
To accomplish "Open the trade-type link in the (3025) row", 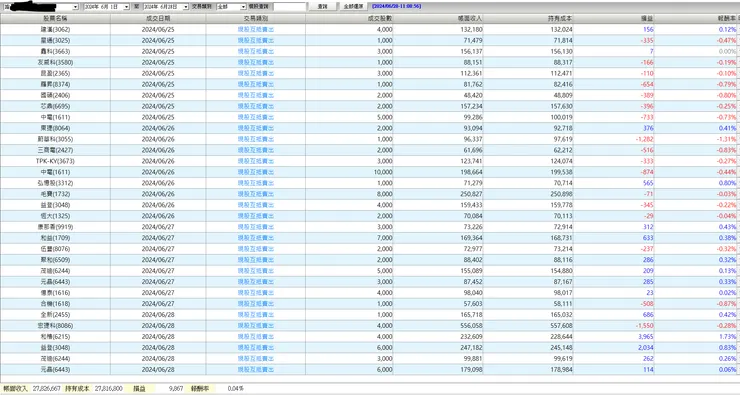I will tap(255, 41).
